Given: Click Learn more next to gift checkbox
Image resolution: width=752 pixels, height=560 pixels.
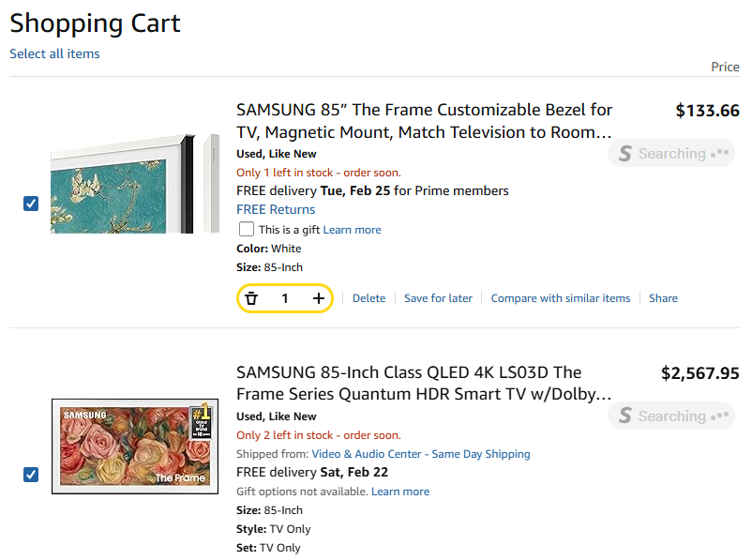Looking at the screenshot, I should click(352, 230).
